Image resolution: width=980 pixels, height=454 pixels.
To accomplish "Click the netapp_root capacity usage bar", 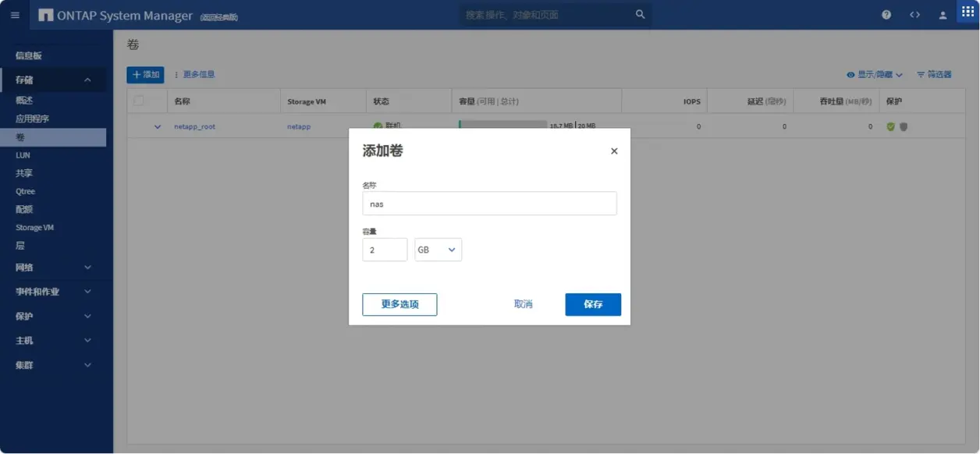I will point(502,125).
